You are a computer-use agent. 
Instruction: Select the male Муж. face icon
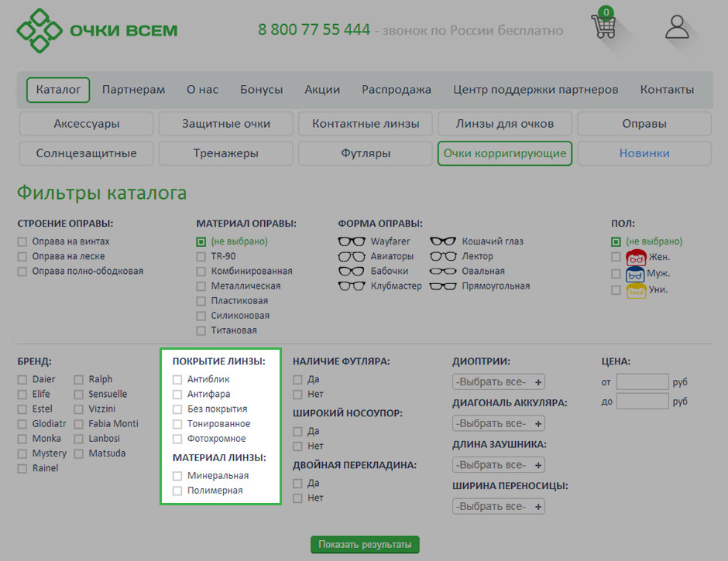(636, 274)
